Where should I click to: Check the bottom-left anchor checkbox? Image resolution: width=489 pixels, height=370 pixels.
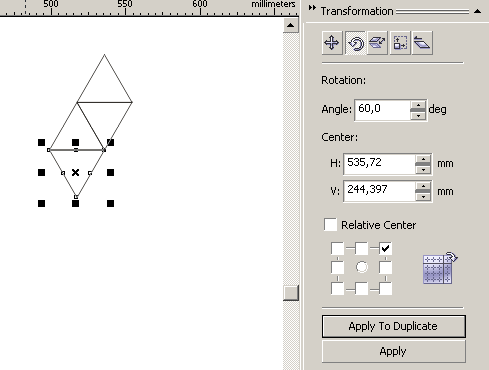[337, 288]
